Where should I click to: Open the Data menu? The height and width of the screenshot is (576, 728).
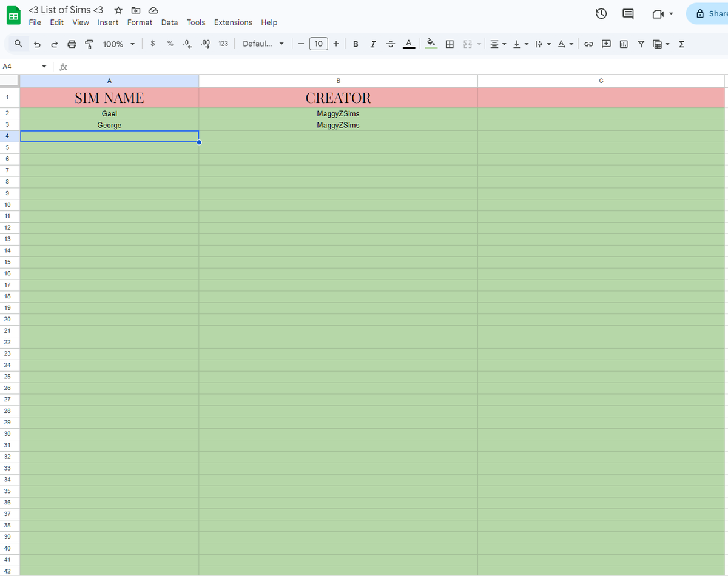169,22
